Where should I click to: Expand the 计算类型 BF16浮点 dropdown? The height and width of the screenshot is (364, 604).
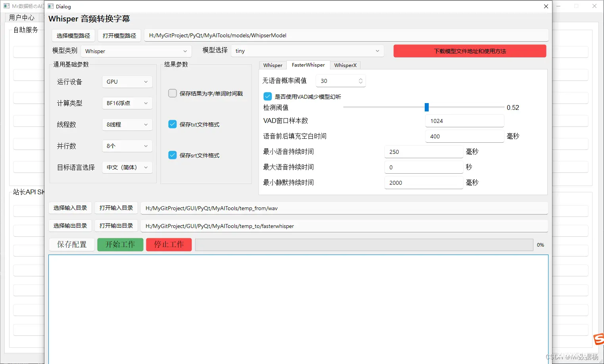[x=127, y=103]
